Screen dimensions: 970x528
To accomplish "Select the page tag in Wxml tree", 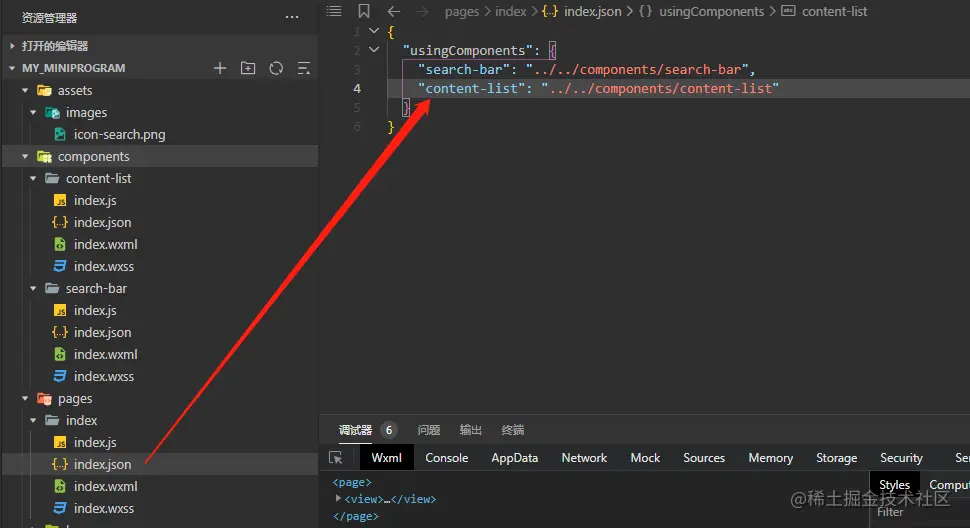I will tap(352, 482).
